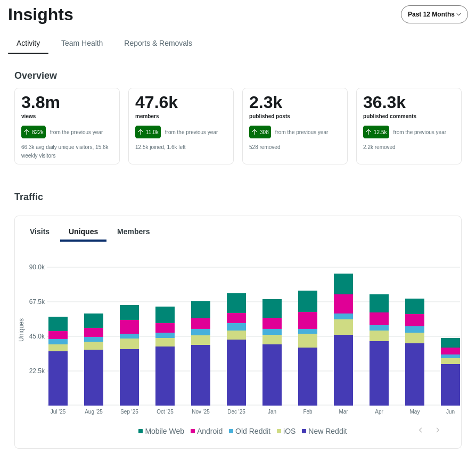Toggle the Old Reddit legend series
This screenshot has height=462, width=476.
(x=250, y=431)
